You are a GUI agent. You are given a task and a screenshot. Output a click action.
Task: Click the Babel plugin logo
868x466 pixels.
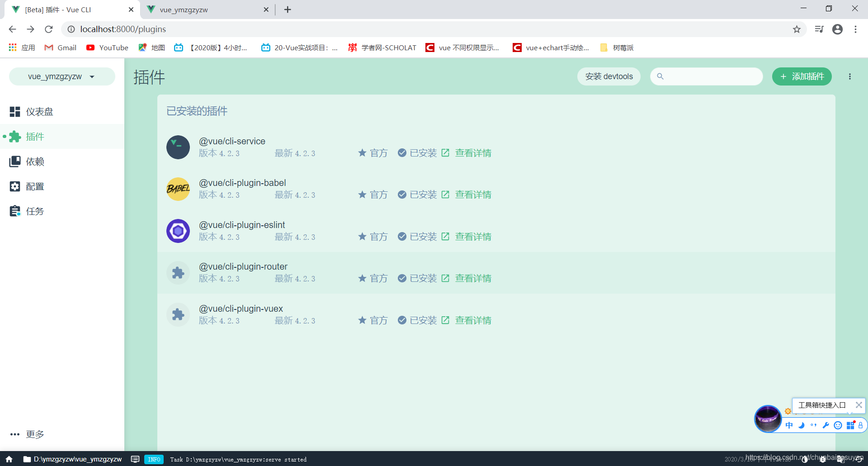[x=178, y=189]
